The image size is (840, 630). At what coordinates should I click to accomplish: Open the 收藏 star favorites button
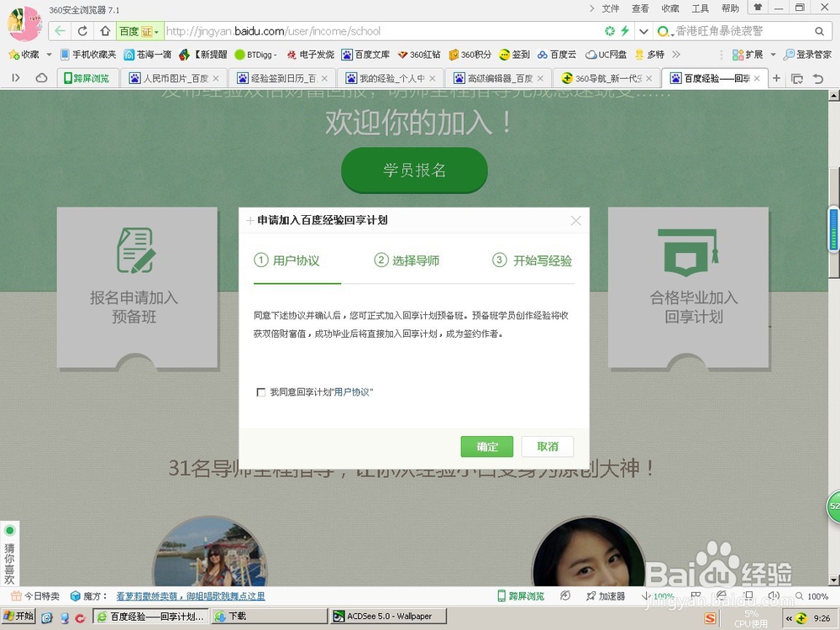click(x=24, y=54)
